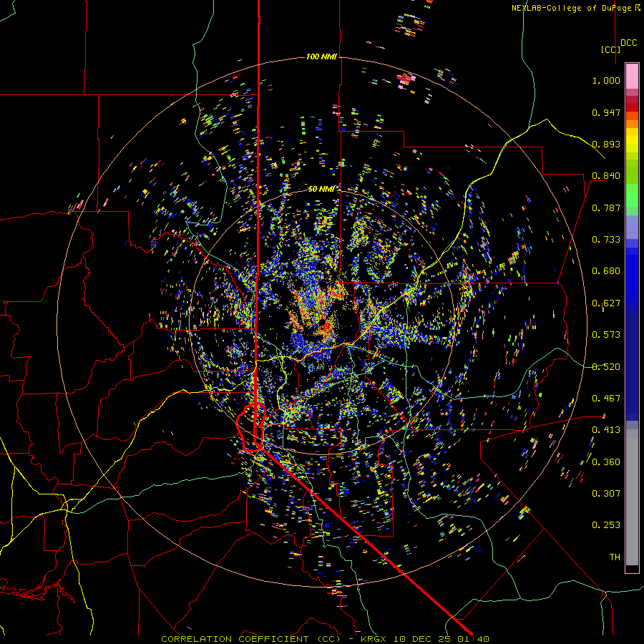Click the 0.253 scale value

606,525
